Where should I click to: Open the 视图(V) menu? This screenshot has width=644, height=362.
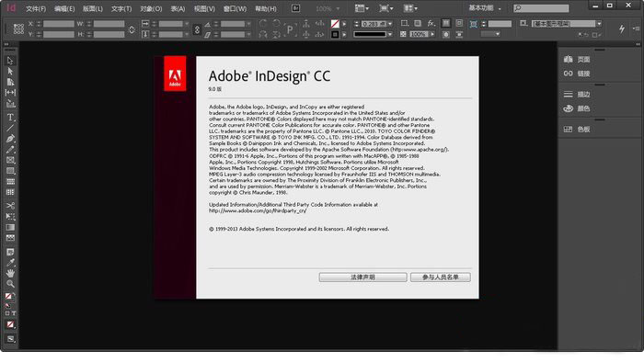click(x=204, y=8)
